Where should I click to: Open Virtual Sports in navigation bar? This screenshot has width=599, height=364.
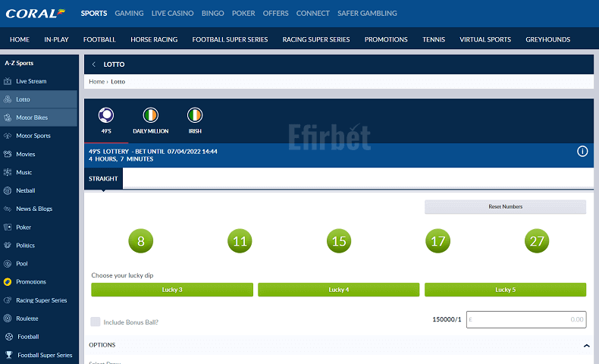pyautogui.click(x=485, y=39)
